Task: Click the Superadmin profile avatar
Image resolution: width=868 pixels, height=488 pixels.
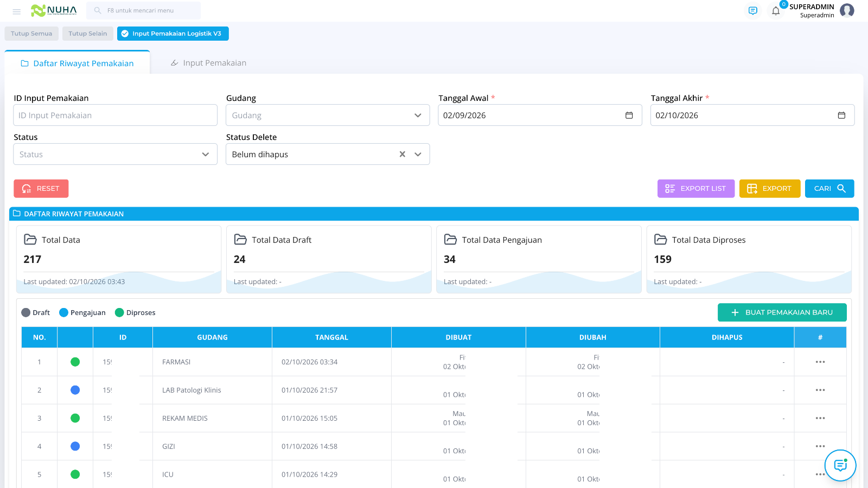Action: [847, 10]
